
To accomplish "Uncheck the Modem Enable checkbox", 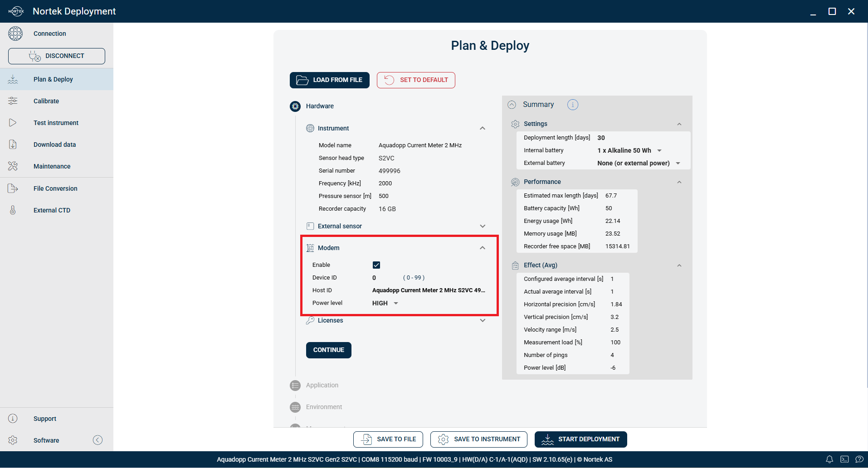I will [376, 265].
